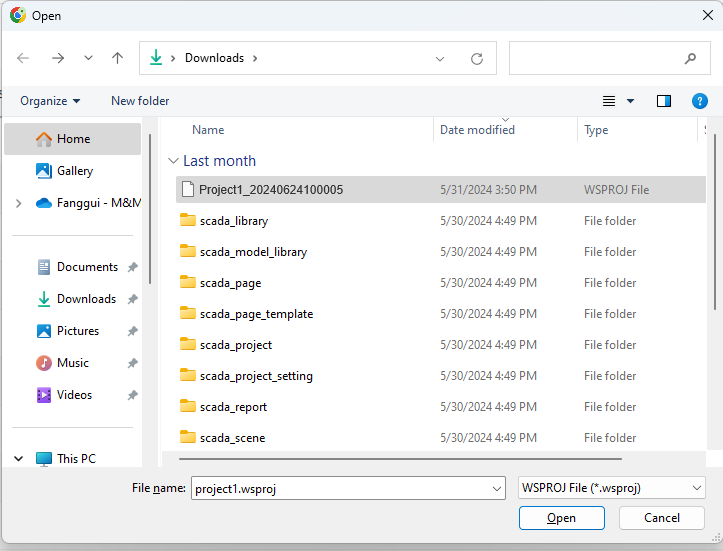Open the file type WSPROJ dropdown
The height and width of the screenshot is (551, 723).
(612, 488)
